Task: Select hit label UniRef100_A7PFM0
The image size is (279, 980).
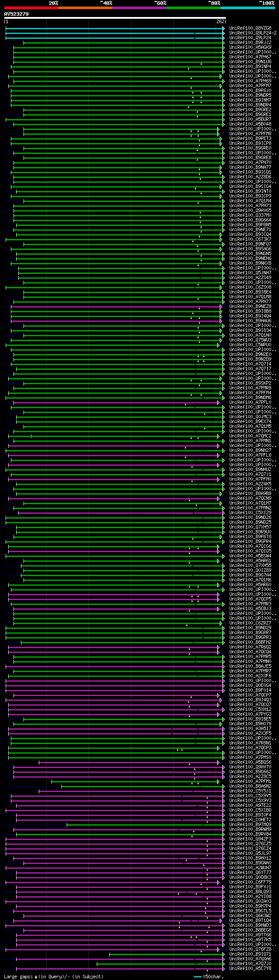Action: (x=250, y=479)
